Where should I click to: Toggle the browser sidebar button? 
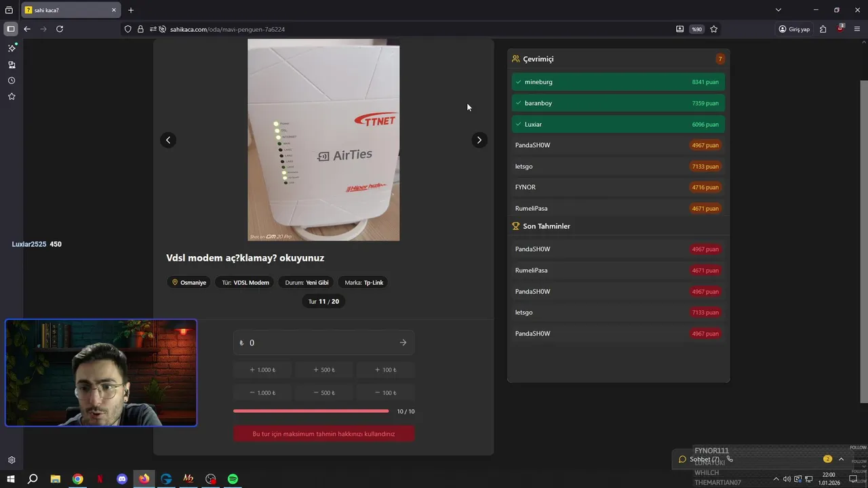click(11, 29)
